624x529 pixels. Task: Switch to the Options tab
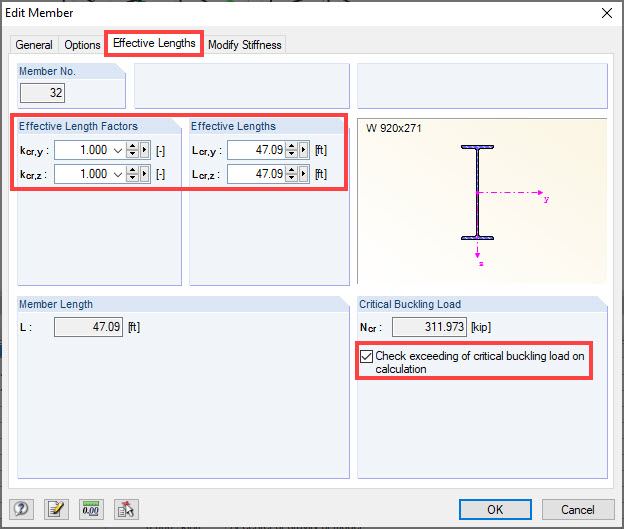click(x=82, y=45)
